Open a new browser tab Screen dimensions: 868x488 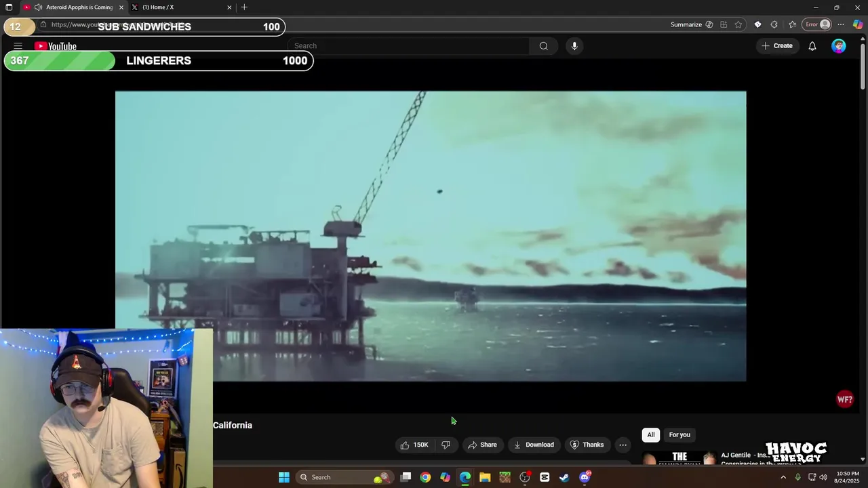click(244, 7)
